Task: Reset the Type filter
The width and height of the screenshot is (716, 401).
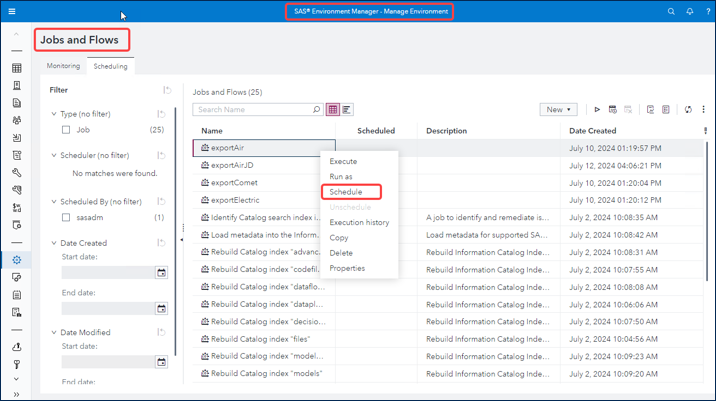Action: (x=161, y=114)
